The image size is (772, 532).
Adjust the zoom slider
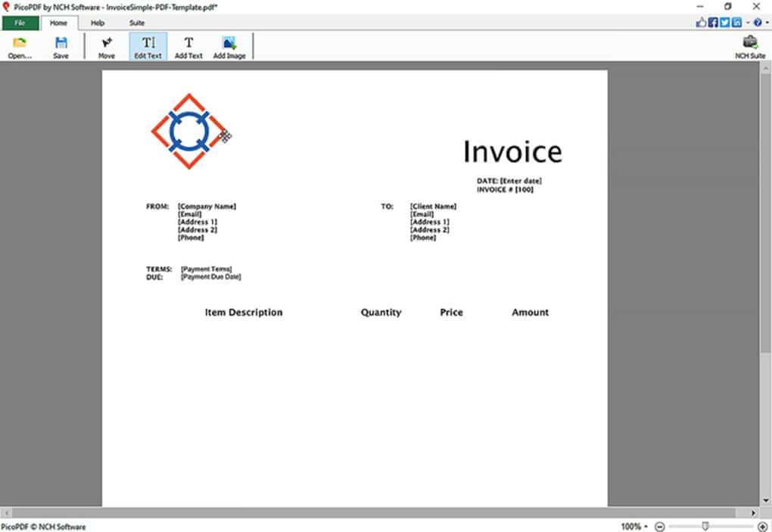click(704, 525)
